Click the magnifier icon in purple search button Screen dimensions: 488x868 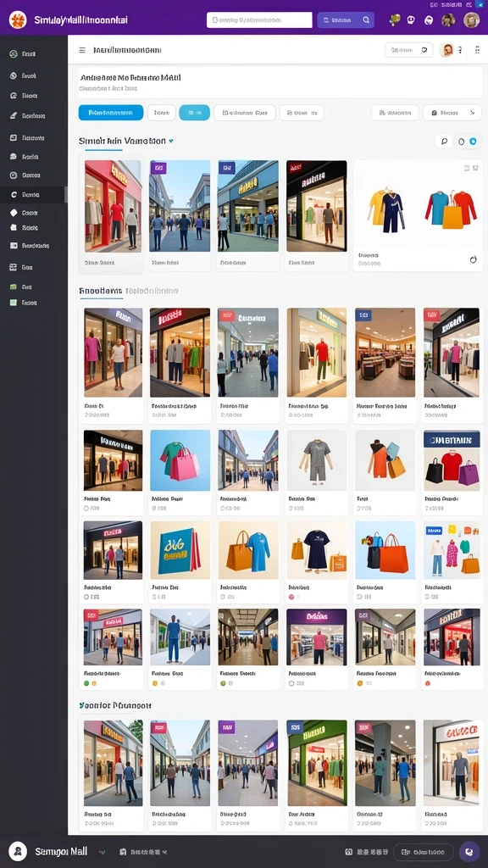tap(366, 20)
